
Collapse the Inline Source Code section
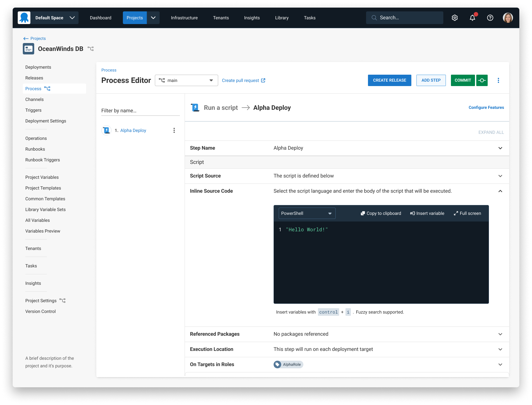[x=500, y=191]
